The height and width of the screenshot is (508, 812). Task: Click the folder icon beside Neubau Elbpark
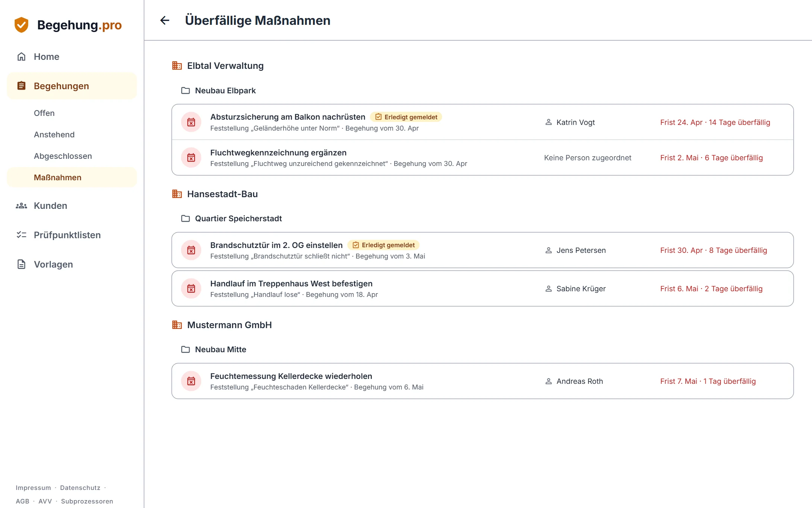click(185, 90)
